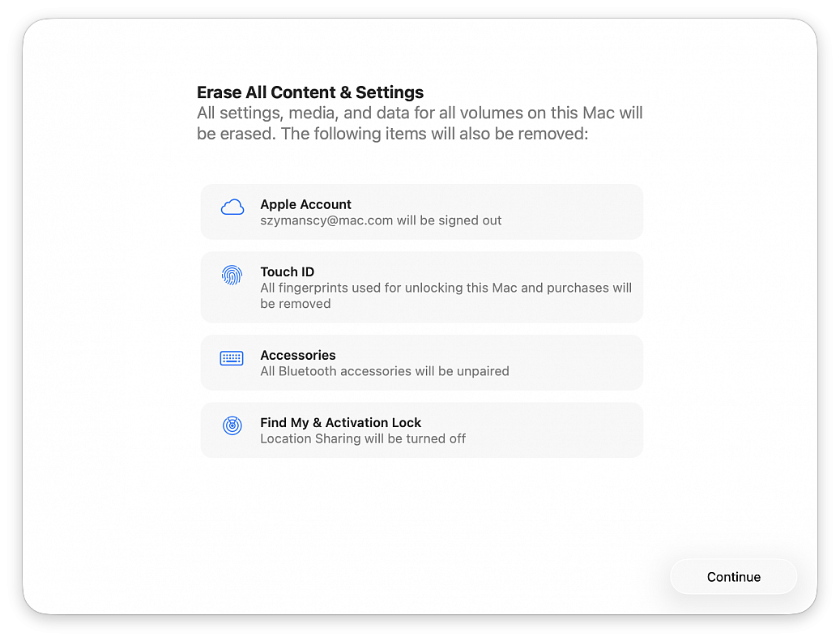
Task: Click the Erase All Content & Settings heading
Action: click(x=310, y=92)
